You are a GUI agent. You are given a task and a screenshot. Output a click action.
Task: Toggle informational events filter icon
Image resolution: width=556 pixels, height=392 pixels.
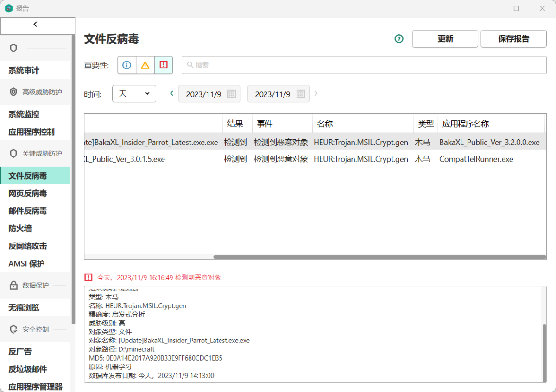[x=126, y=65]
